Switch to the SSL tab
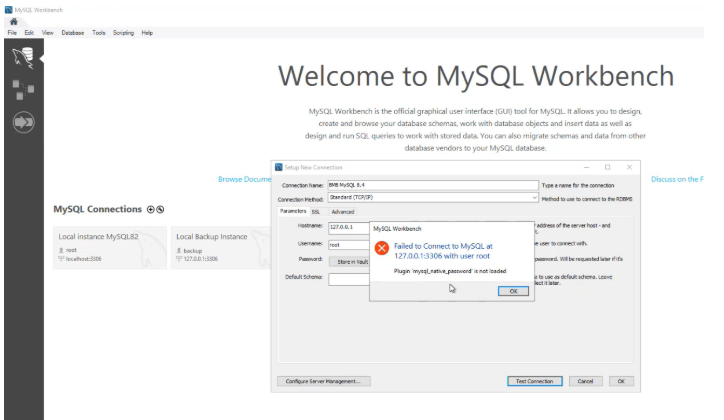The image size is (724, 420). [316, 212]
